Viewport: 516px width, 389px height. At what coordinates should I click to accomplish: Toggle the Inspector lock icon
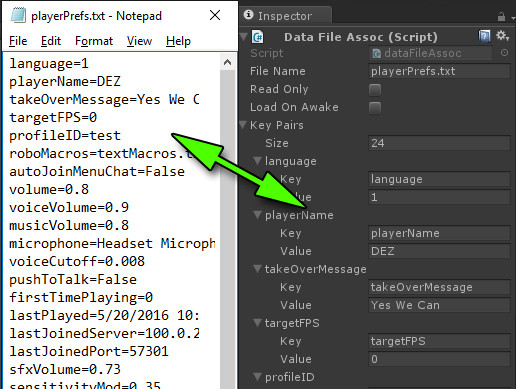coord(501,17)
